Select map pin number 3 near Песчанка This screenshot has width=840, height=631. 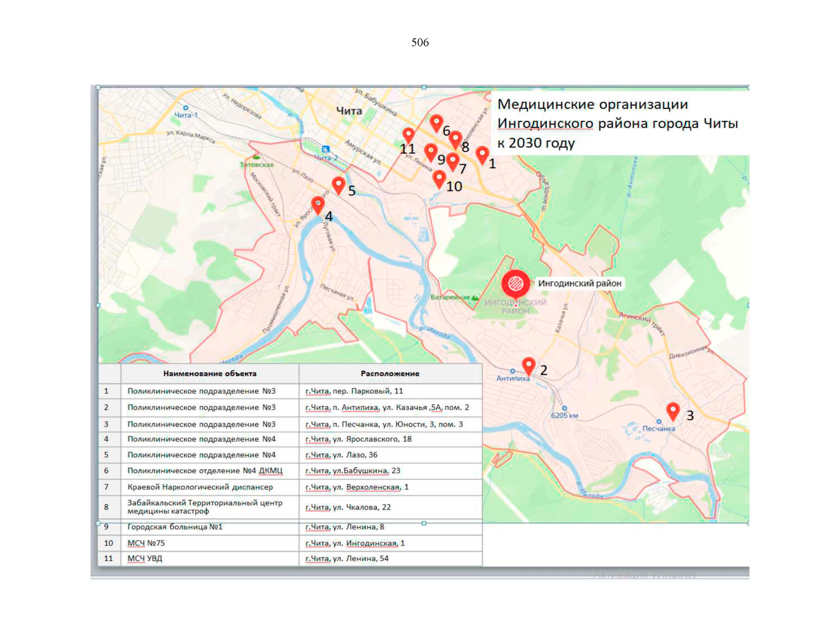point(672,411)
